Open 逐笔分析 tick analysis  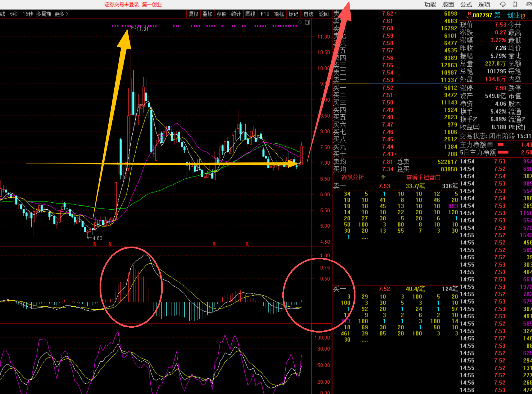(352, 177)
